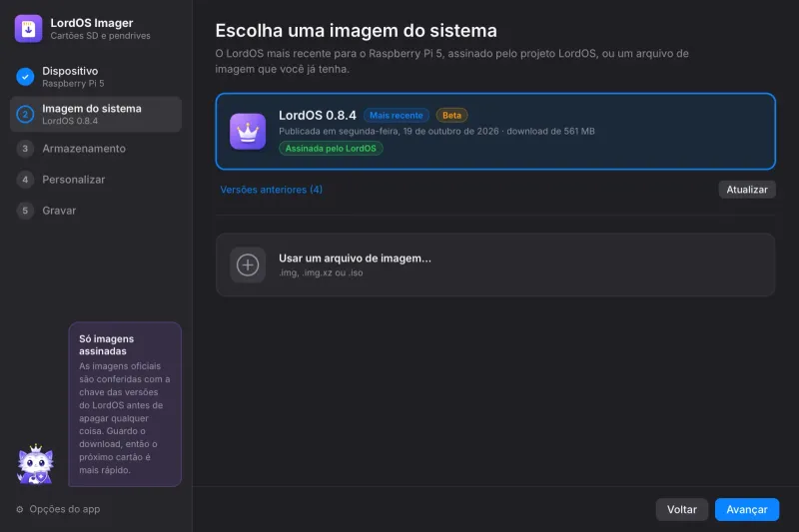This screenshot has width=799, height=532.
Task: Click the gear icon next to Opções do app
Action: [20, 509]
